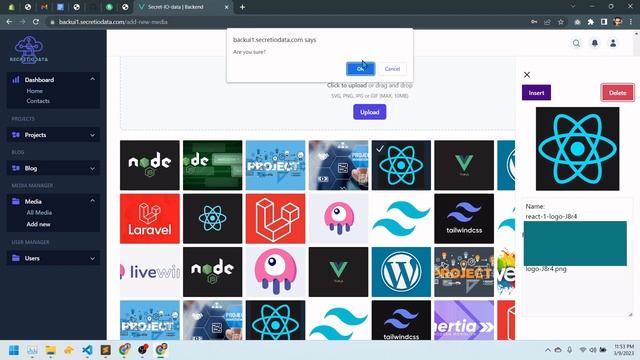This screenshot has height=360, width=640.
Task: Click the Name text area field
Action: [x=577, y=258]
